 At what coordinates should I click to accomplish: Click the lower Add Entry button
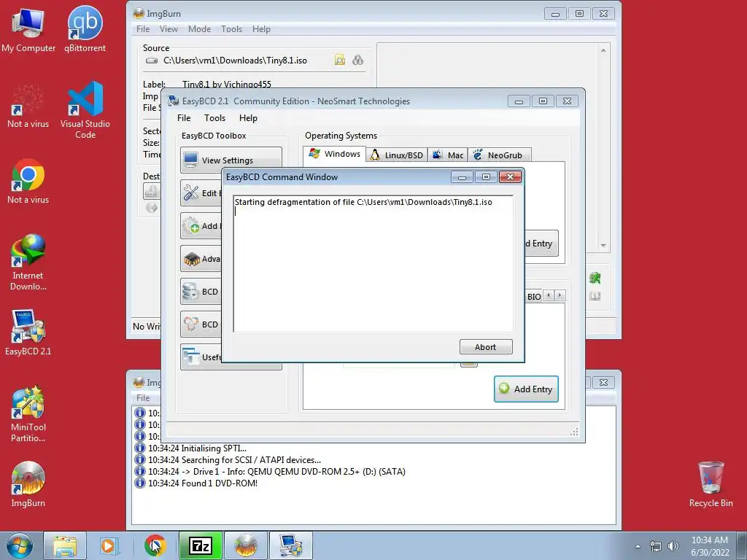(x=526, y=389)
